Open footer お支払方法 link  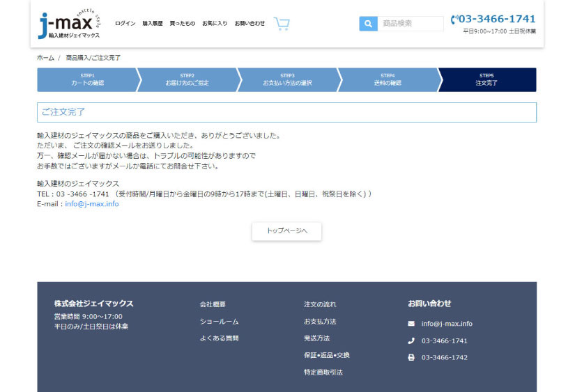[x=320, y=322]
